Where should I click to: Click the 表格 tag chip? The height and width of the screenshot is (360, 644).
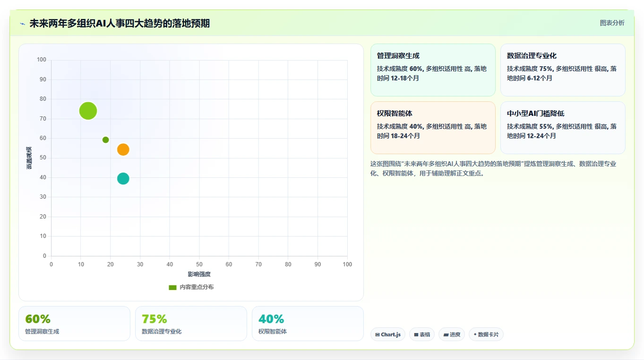pyautogui.click(x=422, y=334)
